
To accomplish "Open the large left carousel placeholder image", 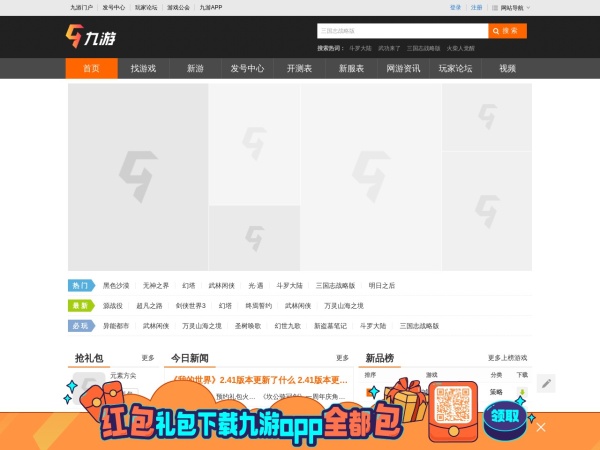I will 138,177.
